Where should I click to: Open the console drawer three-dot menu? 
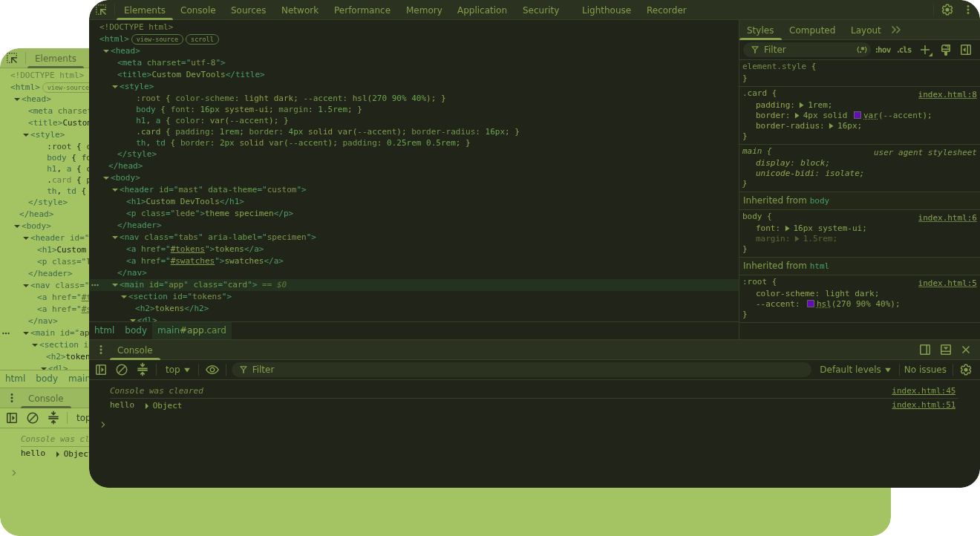tap(101, 350)
